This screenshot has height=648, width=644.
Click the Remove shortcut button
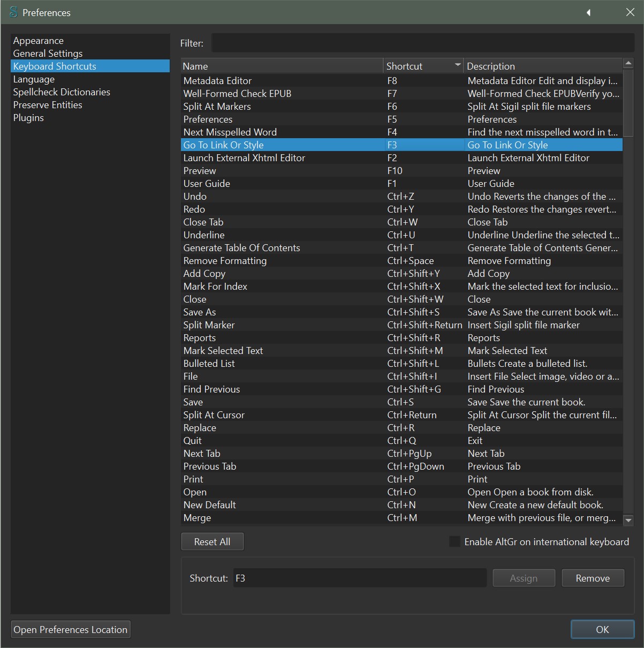(593, 578)
